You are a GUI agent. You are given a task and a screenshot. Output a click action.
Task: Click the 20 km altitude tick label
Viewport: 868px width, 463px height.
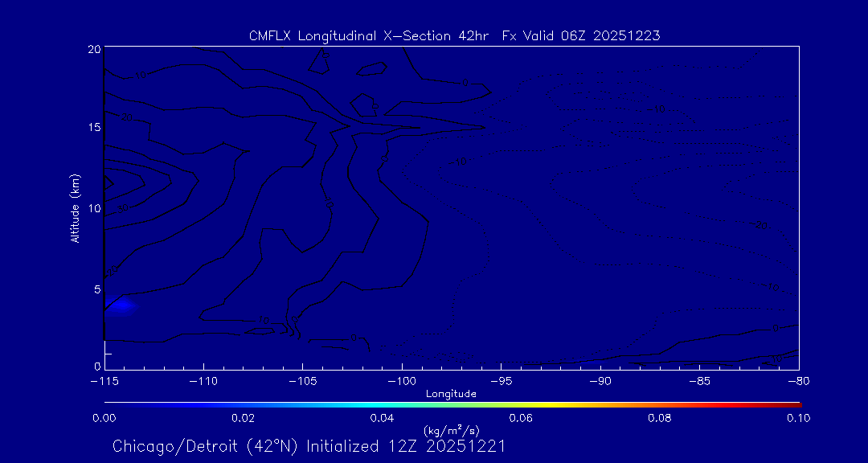tap(93, 49)
